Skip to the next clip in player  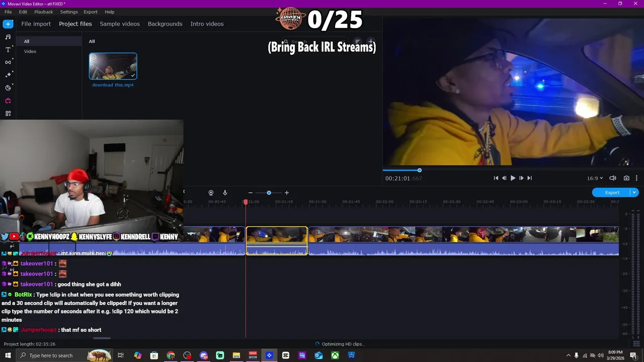529,178
